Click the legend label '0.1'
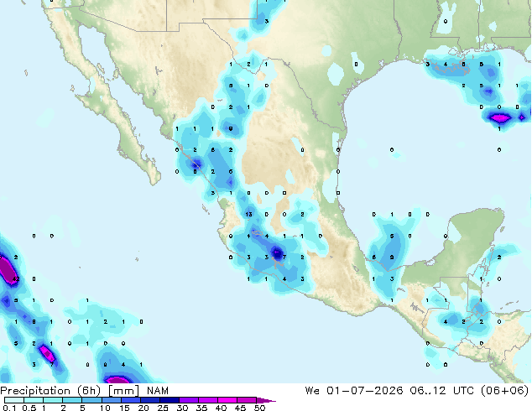532x411 pixels. pos(9,408)
